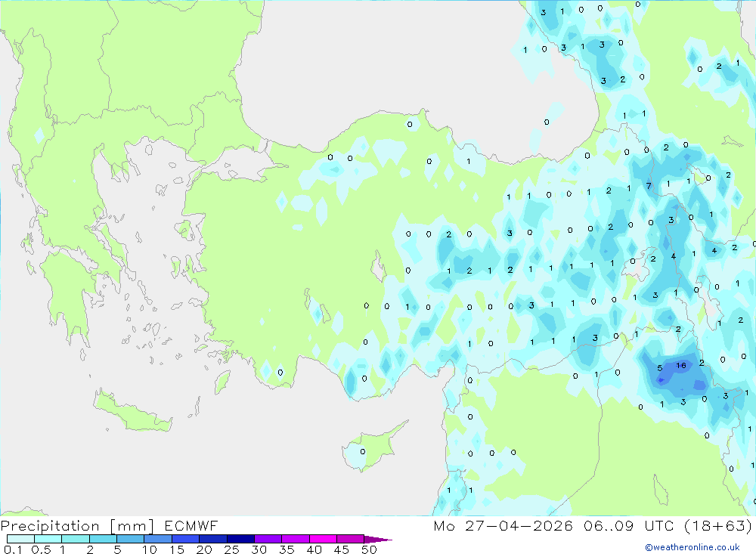This screenshot has height=554, width=756.
Task: Click the '06..09 UTC' time text
Action: click(x=628, y=525)
